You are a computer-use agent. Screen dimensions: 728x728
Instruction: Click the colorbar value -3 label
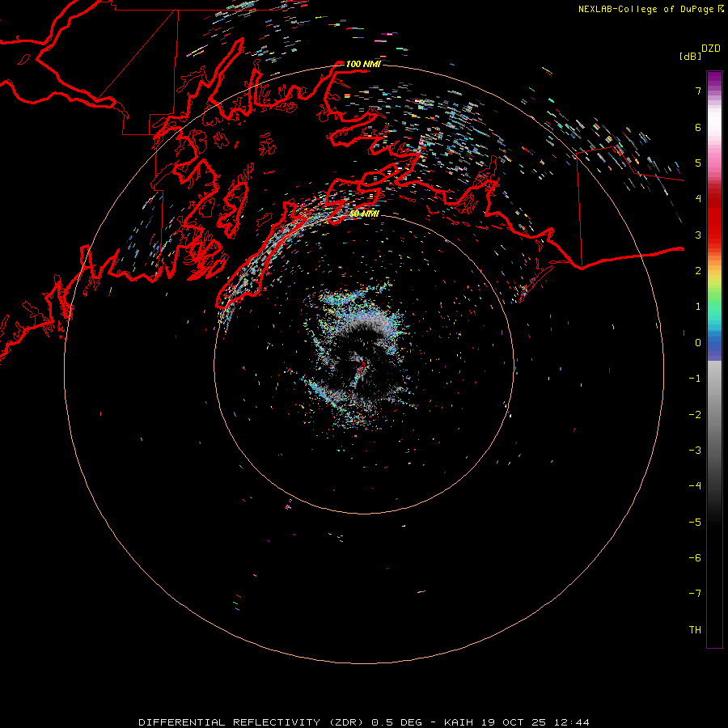click(695, 451)
